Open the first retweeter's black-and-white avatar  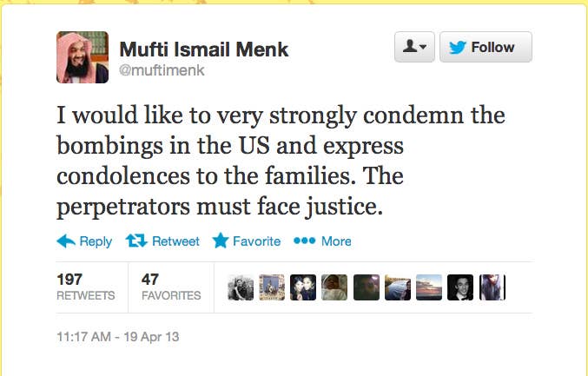(241, 287)
